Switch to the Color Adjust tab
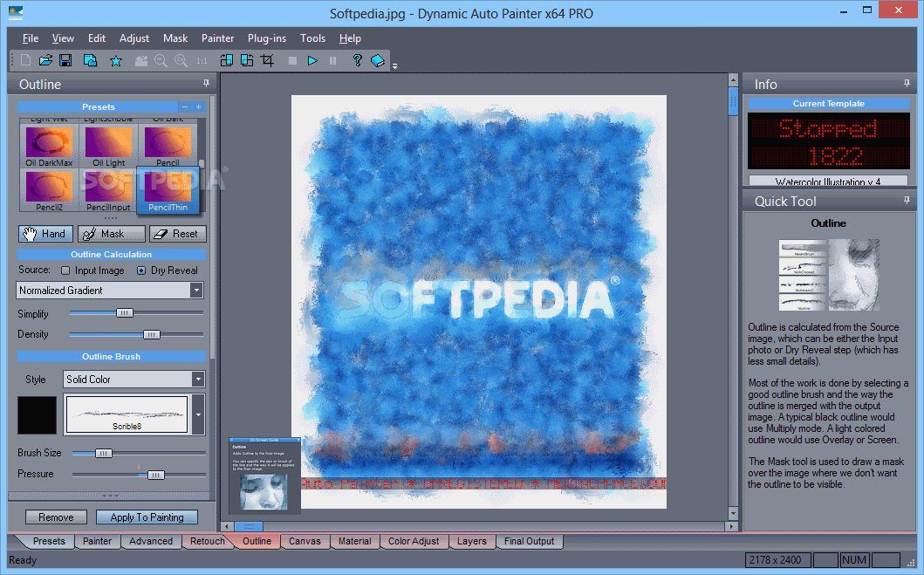This screenshot has height=575, width=924. coord(413,541)
